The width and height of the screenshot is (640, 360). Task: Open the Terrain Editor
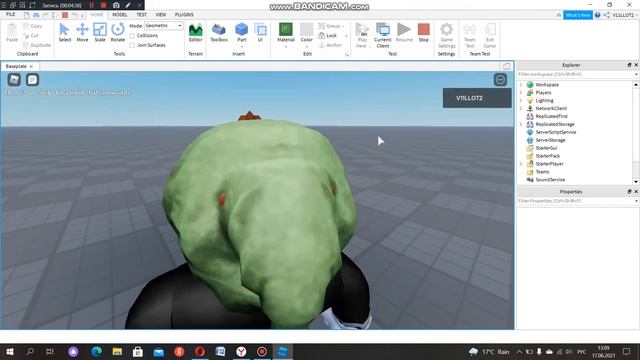pyautogui.click(x=196, y=33)
